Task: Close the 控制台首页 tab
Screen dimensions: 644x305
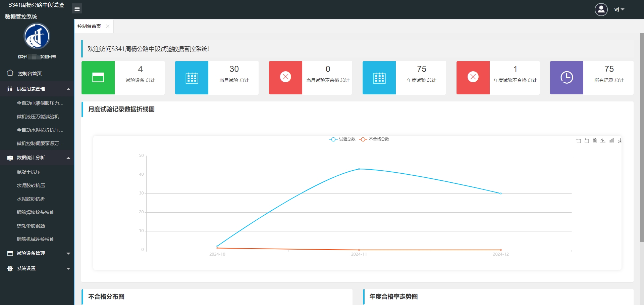Action: click(108, 26)
